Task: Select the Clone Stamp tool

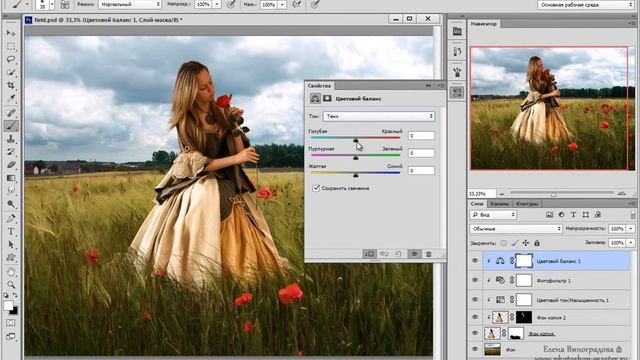Action: pyautogui.click(x=11, y=139)
